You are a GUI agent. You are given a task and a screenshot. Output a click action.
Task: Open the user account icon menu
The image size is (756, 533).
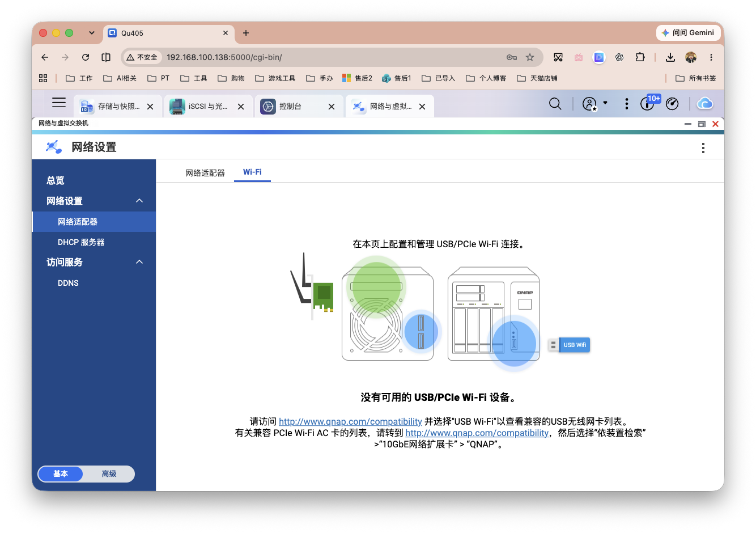(589, 104)
